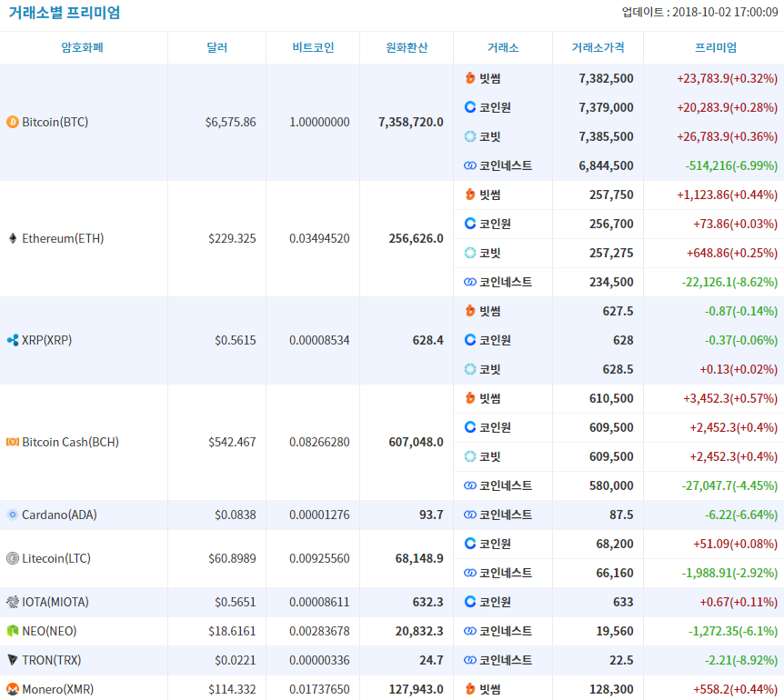The height and width of the screenshot is (700, 784).
Task: Click 코인네스트 exchange icon in Bitcoin row
Action: 470,165
